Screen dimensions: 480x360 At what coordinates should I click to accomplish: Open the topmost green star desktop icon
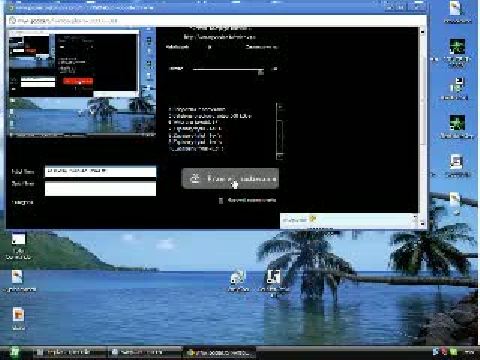[457, 47]
